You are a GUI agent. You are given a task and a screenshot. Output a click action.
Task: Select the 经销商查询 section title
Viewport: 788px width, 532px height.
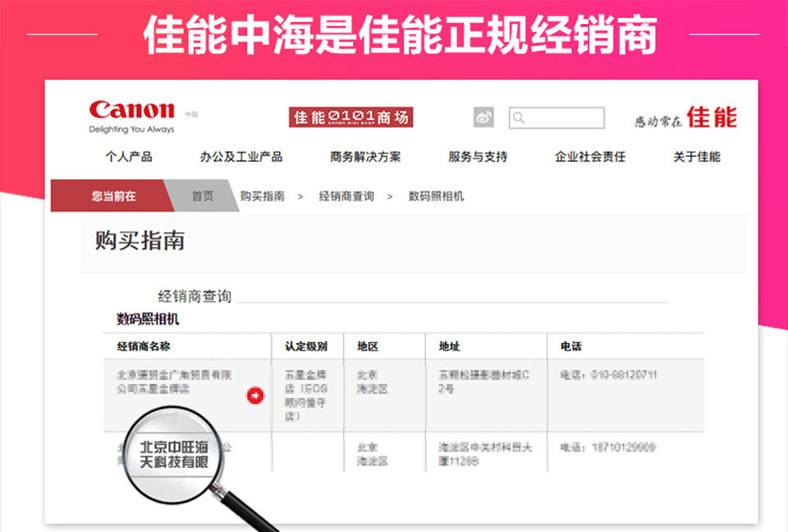[195, 296]
